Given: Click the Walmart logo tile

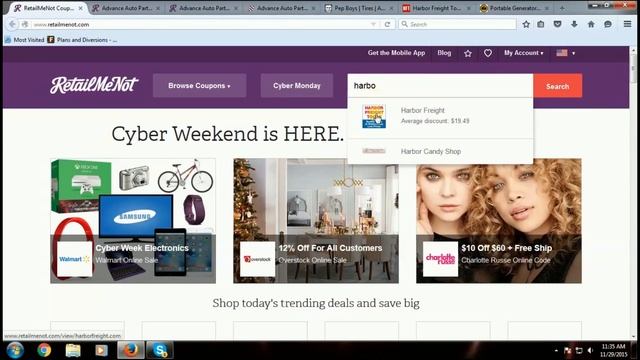Looking at the screenshot, I should click(74, 259).
